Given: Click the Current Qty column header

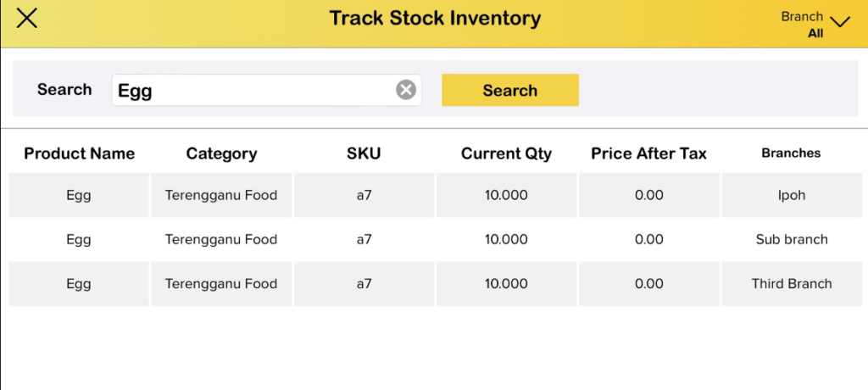Looking at the screenshot, I should [x=506, y=153].
